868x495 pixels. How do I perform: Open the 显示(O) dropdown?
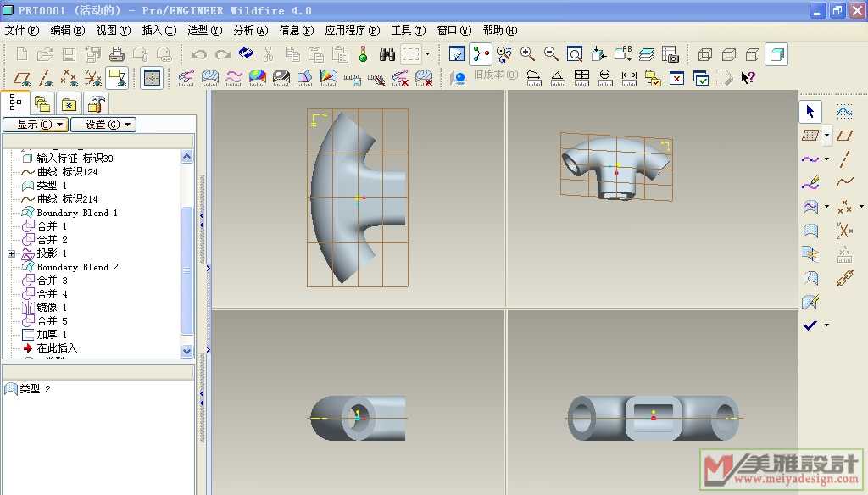36,125
